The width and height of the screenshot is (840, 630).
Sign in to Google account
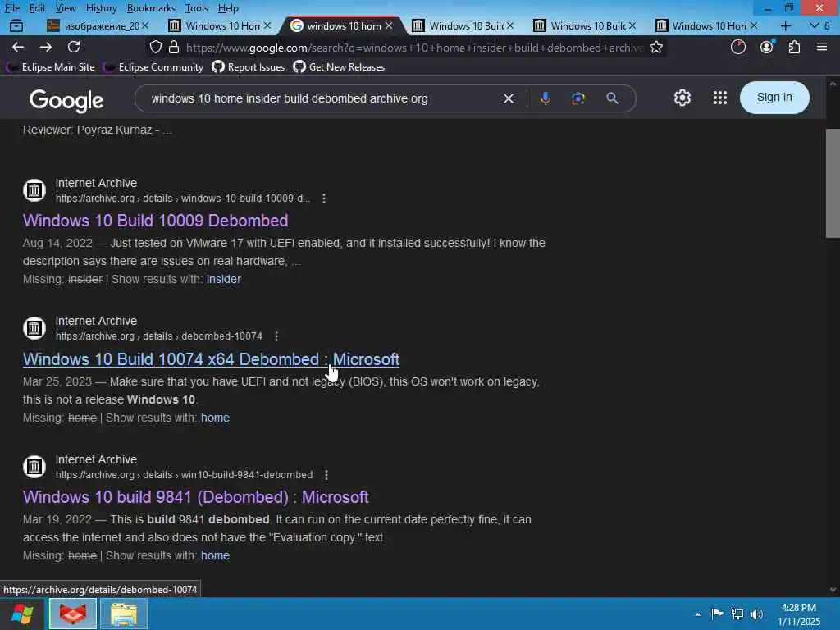(774, 98)
